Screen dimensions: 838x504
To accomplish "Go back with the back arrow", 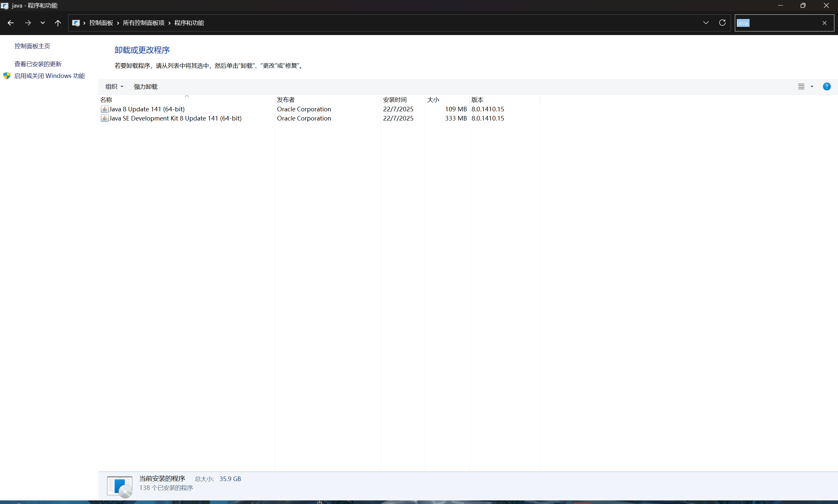I will coord(10,23).
